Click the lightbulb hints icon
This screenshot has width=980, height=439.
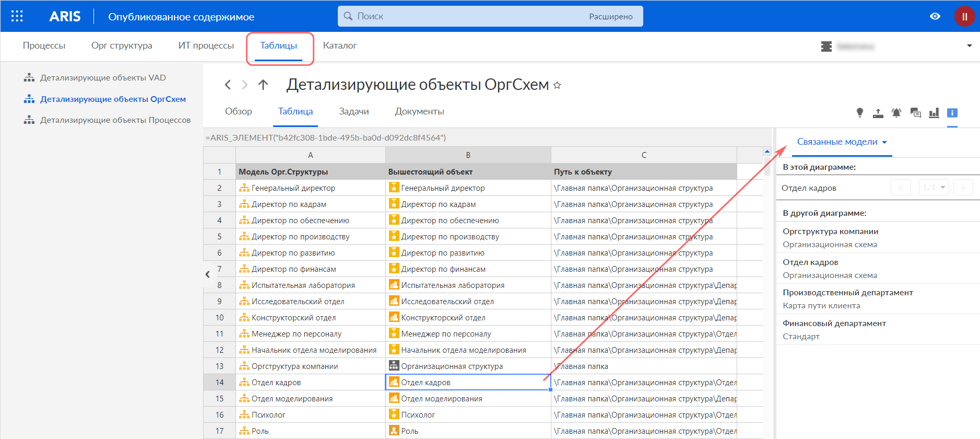click(860, 112)
